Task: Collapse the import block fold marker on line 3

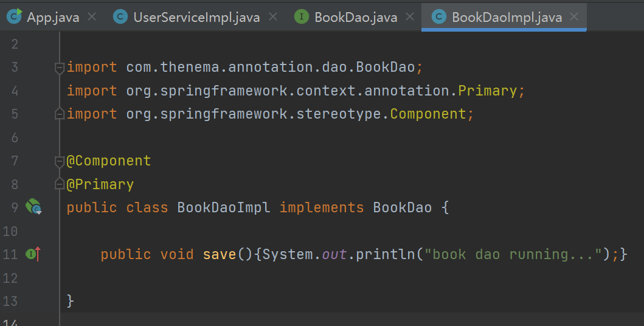Action: pyautogui.click(x=60, y=68)
